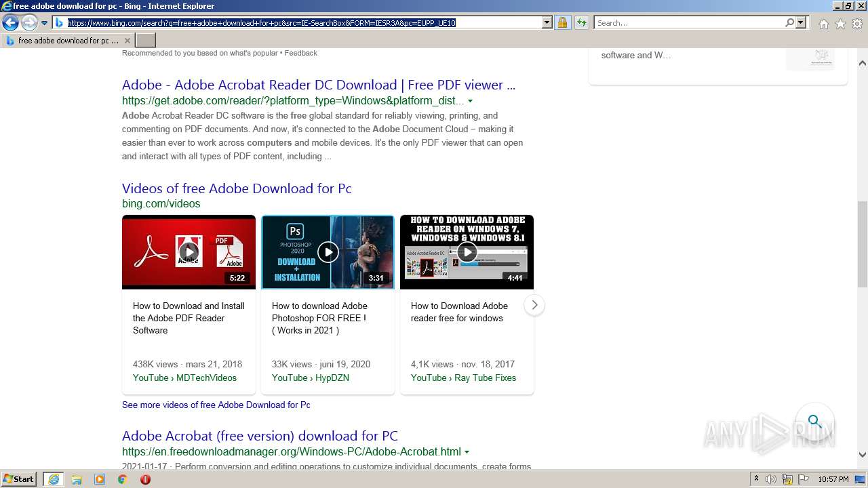Image resolution: width=868 pixels, height=488 pixels.
Task: Open the red stop-sign taskbar icon
Action: tap(145, 479)
